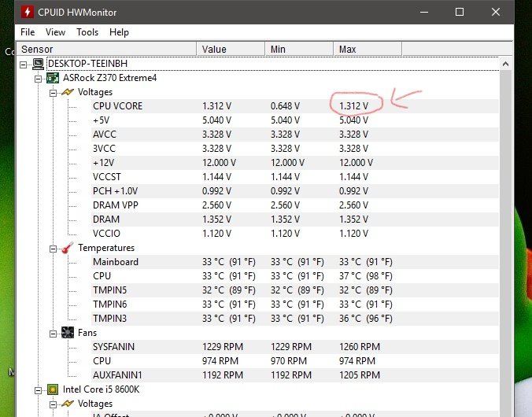Select the Mainboard temperature row
532x417 pixels.
pos(294,262)
